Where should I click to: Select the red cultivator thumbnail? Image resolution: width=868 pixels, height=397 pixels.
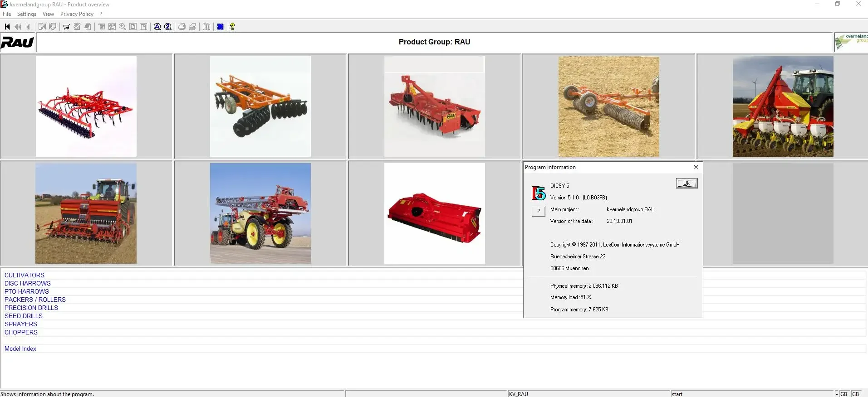tap(86, 107)
